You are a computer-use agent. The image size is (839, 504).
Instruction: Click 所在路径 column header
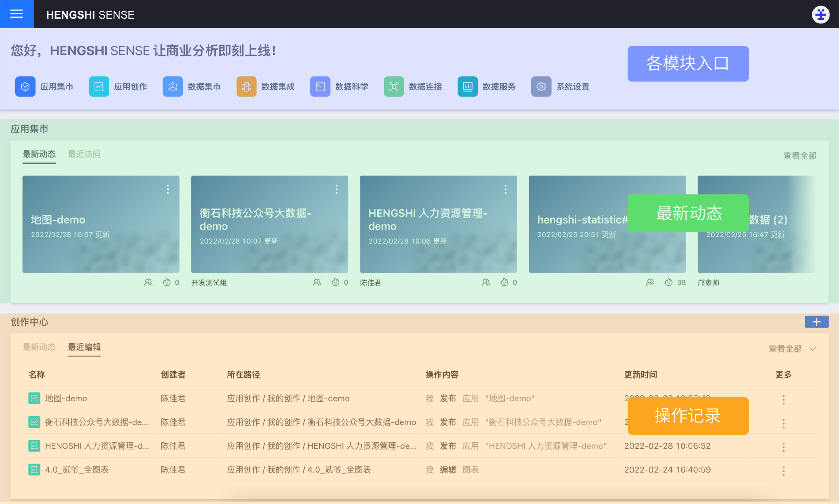[x=243, y=375]
